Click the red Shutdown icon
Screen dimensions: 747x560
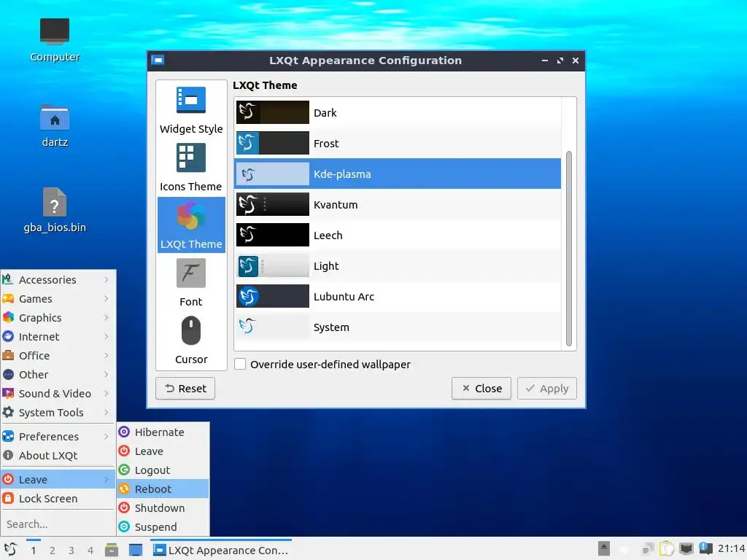(124, 507)
